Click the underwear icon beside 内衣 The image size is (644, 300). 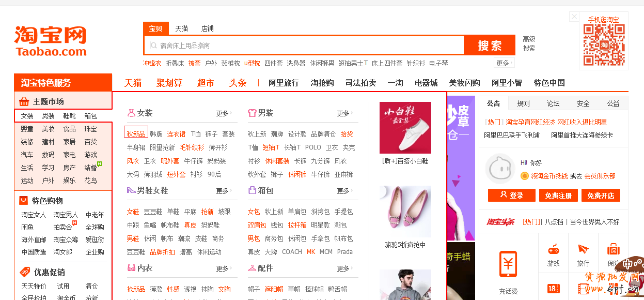(x=131, y=268)
